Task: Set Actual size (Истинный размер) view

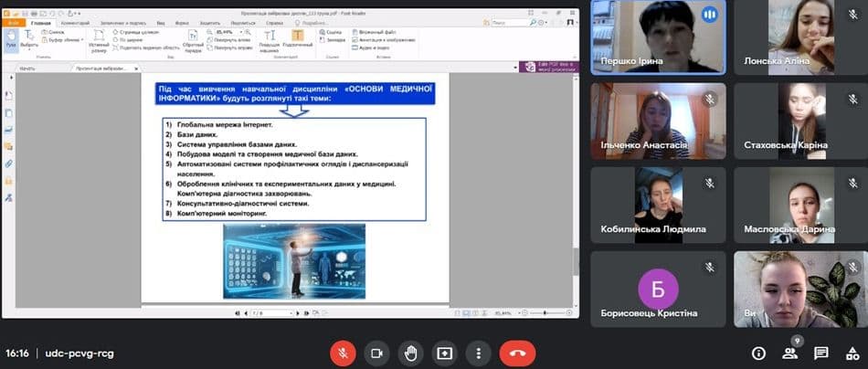Action: pos(99,41)
